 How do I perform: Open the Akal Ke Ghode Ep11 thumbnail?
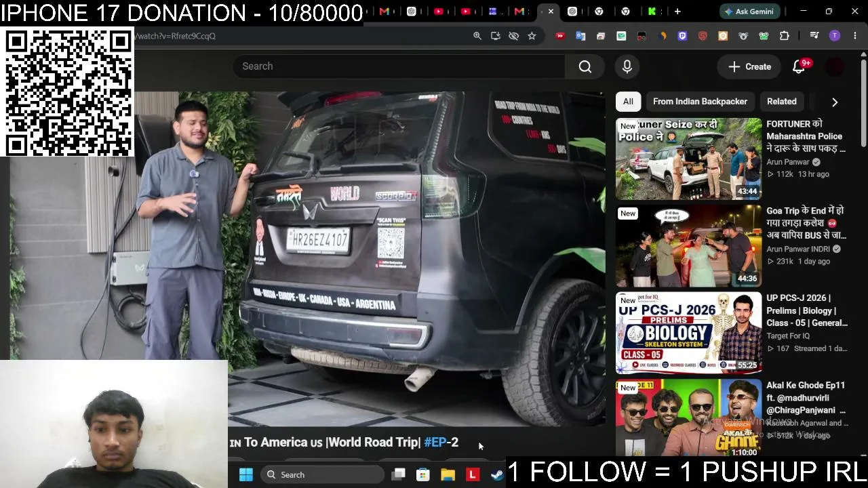(688, 418)
